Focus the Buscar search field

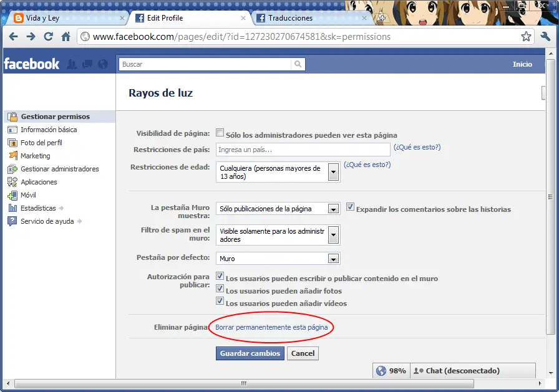(205, 64)
